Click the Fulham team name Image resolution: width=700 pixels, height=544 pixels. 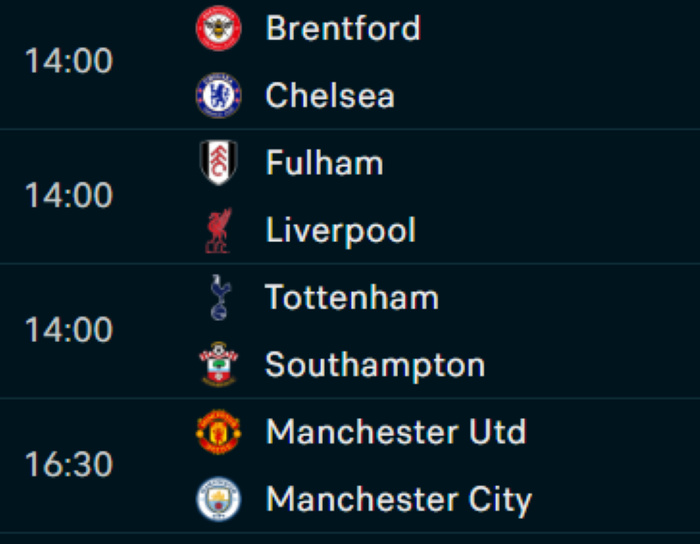(324, 163)
